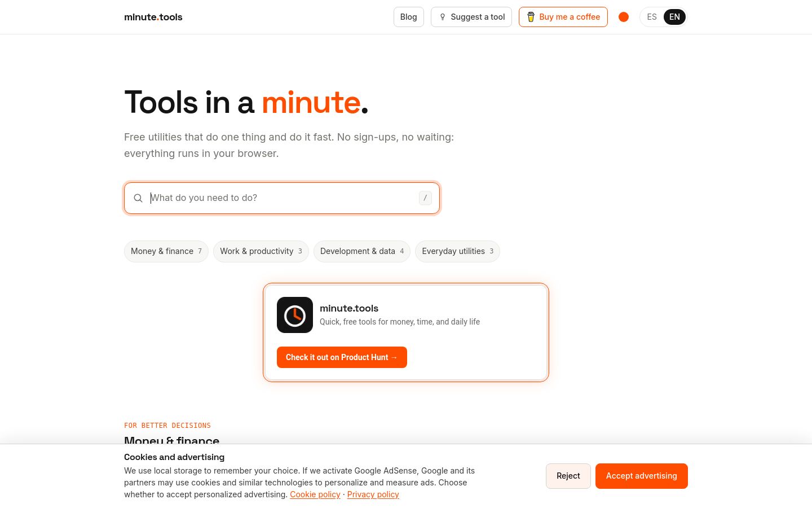
Task: Switch language to ES
Action: (x=652, y=17)
